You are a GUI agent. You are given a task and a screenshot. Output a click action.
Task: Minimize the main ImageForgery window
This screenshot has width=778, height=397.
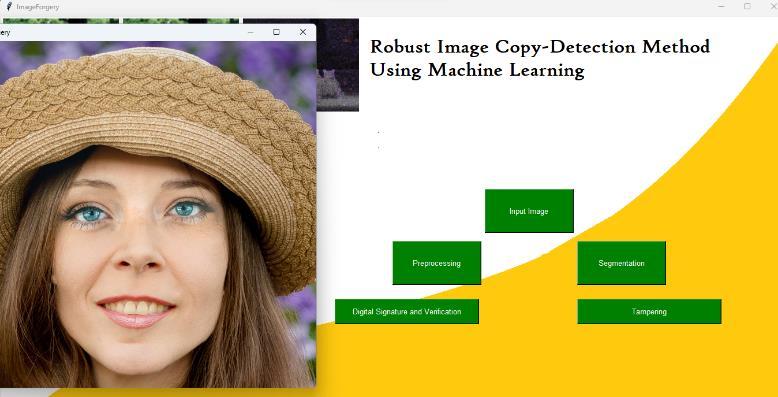[x=721, y=6]
